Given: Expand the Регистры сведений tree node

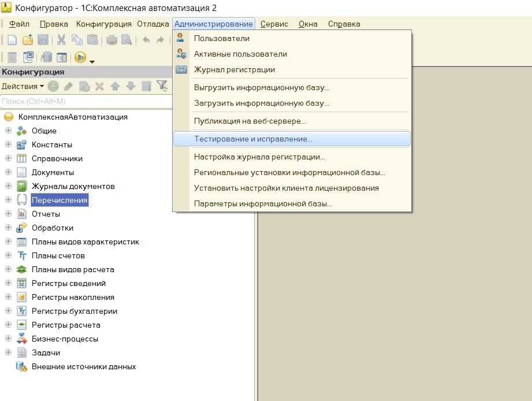Looking at the screenshot, I should [9, 283].
